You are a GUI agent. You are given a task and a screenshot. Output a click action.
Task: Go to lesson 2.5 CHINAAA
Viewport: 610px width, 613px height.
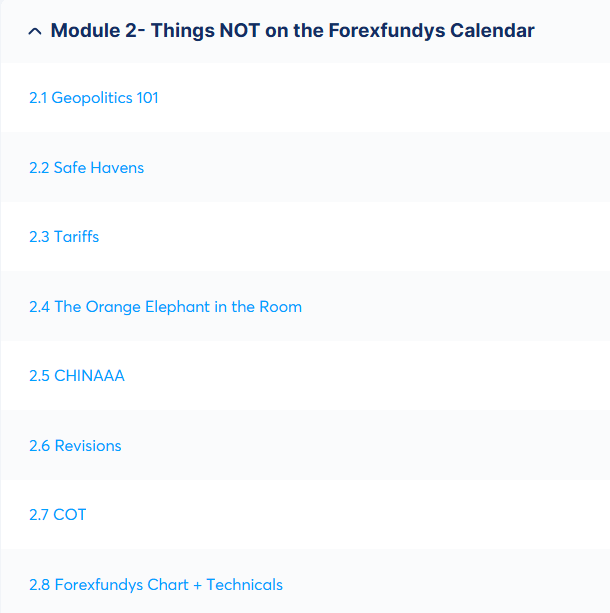pos(77,376)
